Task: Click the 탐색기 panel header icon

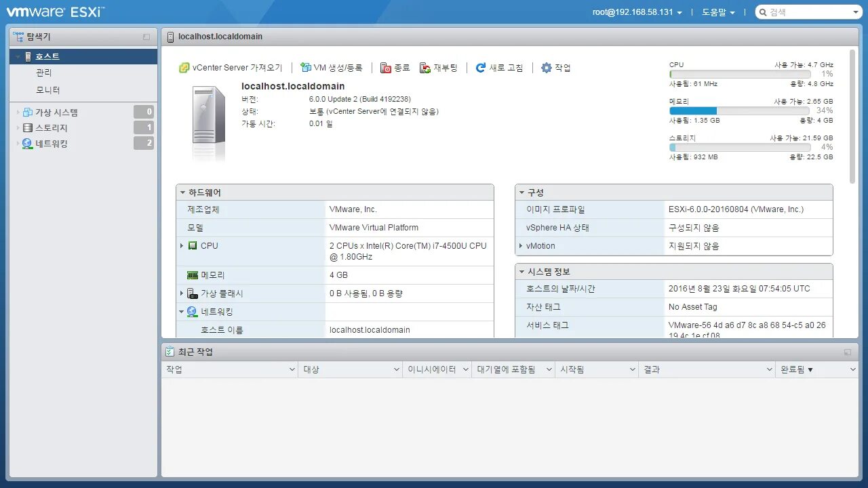Action: click(18, 37)
